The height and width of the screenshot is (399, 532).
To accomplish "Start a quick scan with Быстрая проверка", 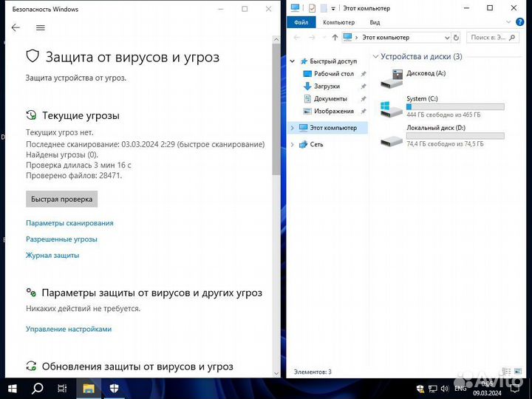I will [x=62, y=199].
